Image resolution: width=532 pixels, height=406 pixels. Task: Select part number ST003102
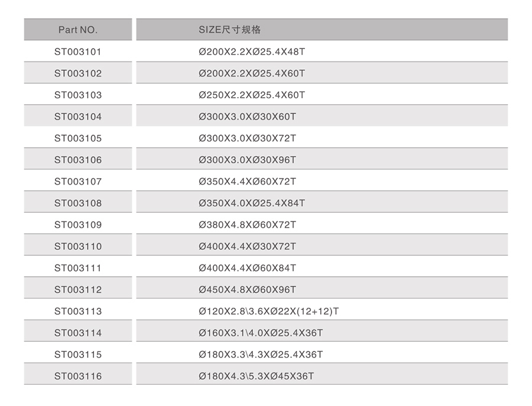click(78, 73)
